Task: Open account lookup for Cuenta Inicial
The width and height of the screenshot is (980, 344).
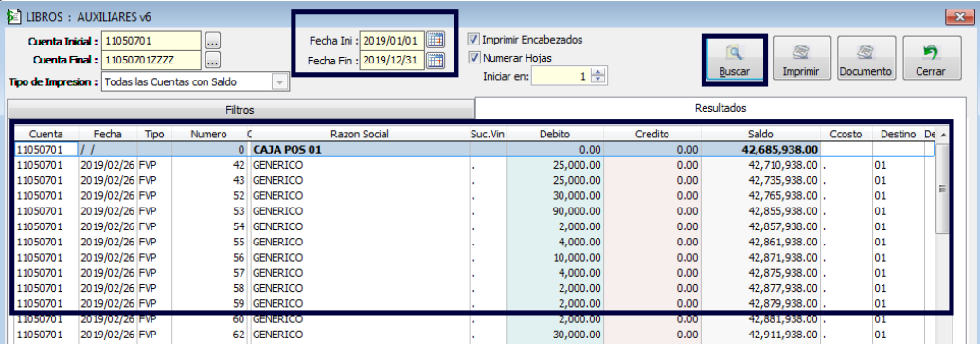Action: click(x=213, y=42)
